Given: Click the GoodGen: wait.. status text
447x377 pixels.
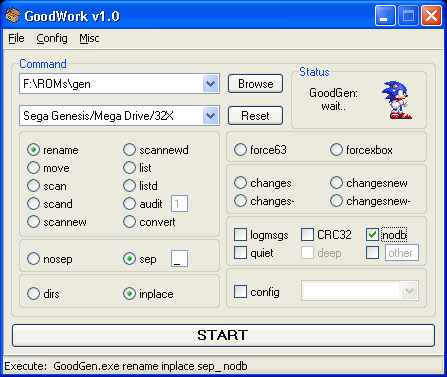Looking at the screenshot, I should click(x=333, y=100).
